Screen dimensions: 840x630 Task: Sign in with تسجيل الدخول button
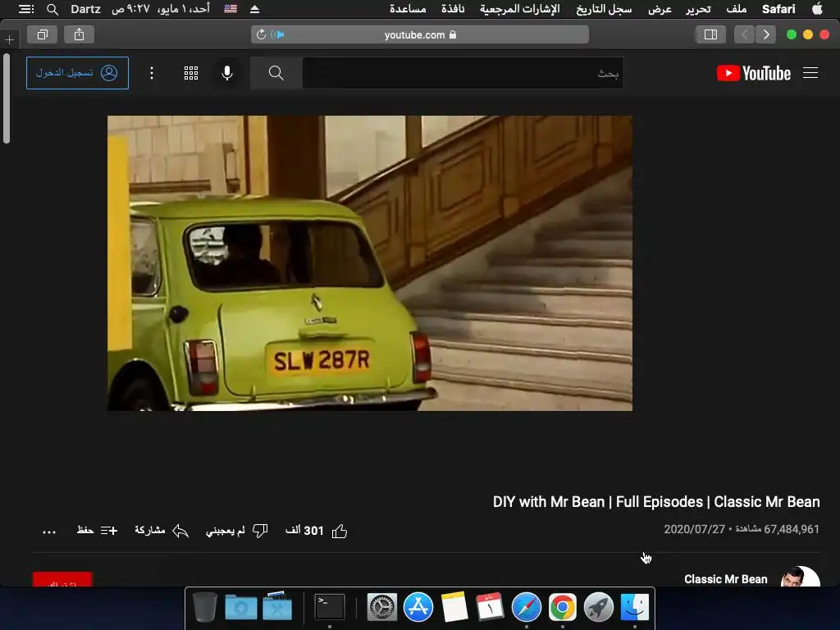77,73
